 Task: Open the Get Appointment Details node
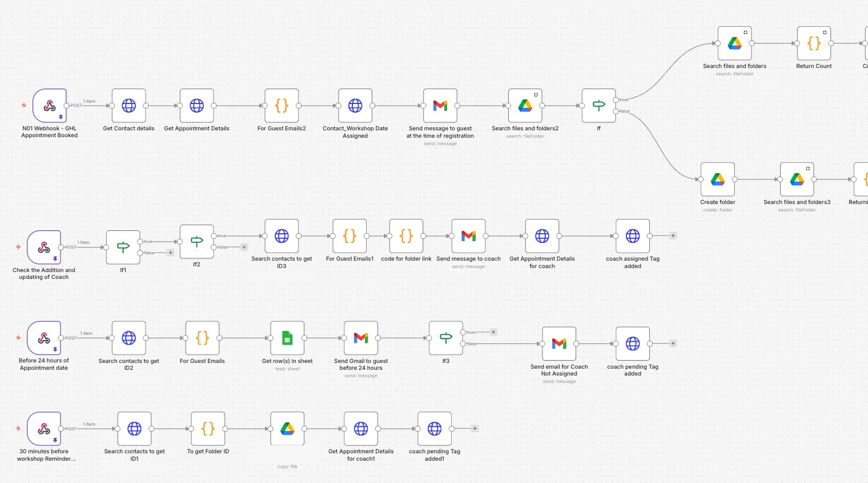pyautogui.click(x=197, y=105)
